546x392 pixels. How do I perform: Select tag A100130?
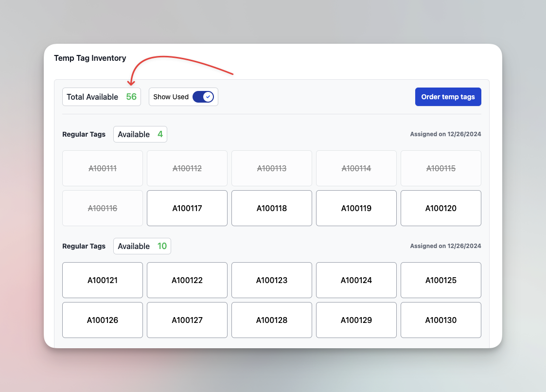(440, 320)
